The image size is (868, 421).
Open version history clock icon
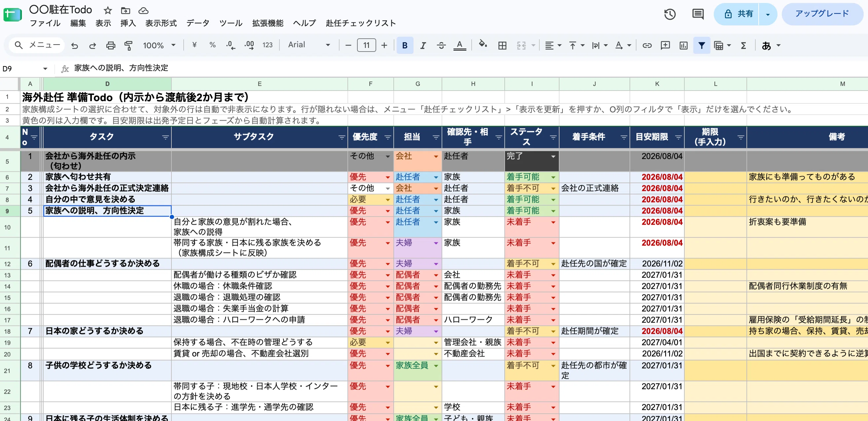pyautogui.click(x=670, y=14)
